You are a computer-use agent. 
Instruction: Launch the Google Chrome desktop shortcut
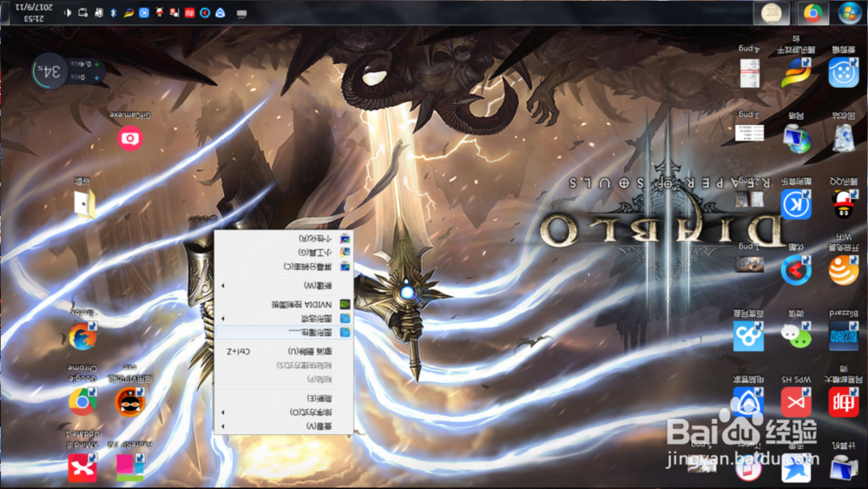[x=82, y=401]
